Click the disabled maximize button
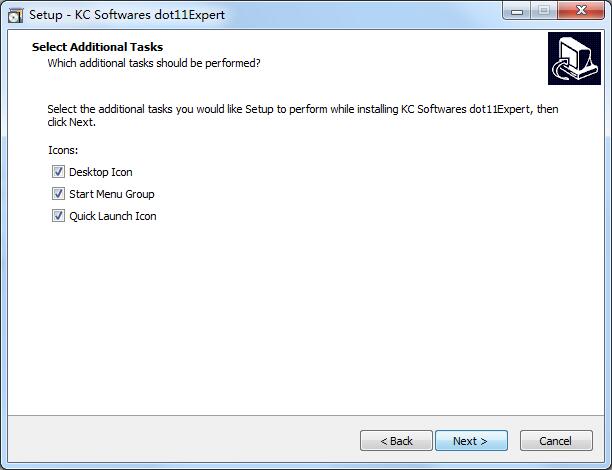The width and height of the screenshot is (612, 470). (x=543, y=12)
